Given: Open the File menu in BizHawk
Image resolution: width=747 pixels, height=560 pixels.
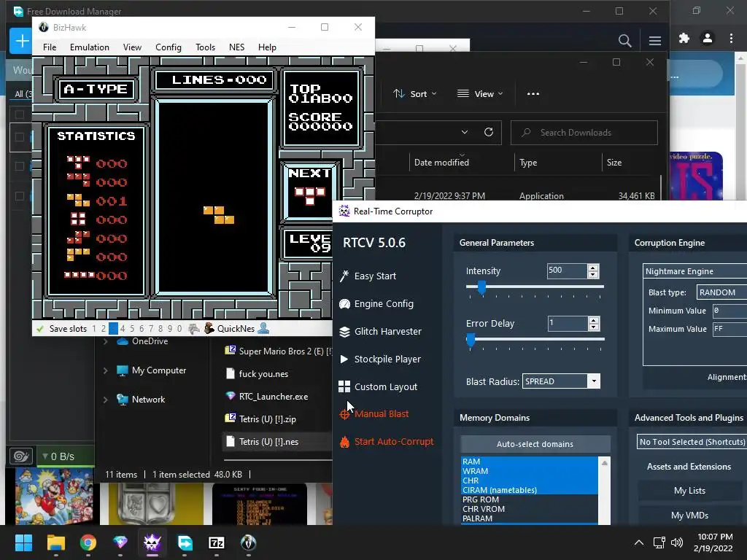Looking at the screenshot, I should [50, 47].
